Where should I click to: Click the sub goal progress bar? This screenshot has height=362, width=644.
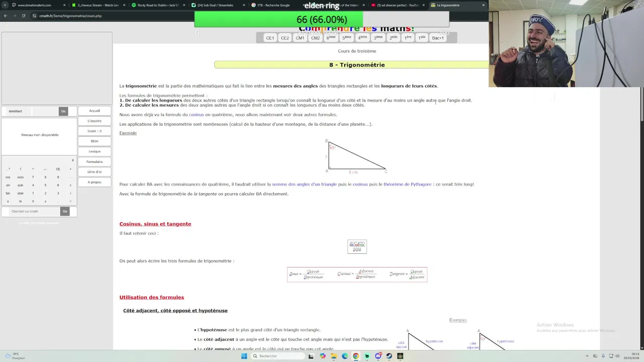pyautogui.click(x=321, y=20)
